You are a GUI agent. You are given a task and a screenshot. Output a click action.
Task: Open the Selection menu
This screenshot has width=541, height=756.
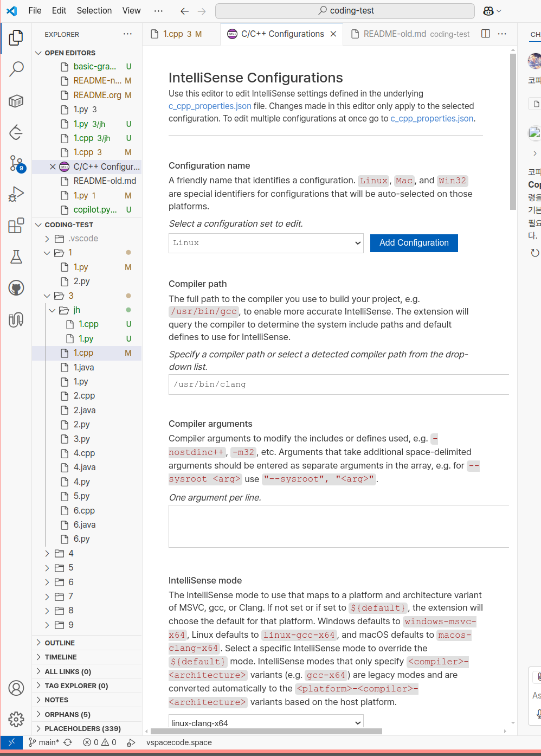click(94, 11)
